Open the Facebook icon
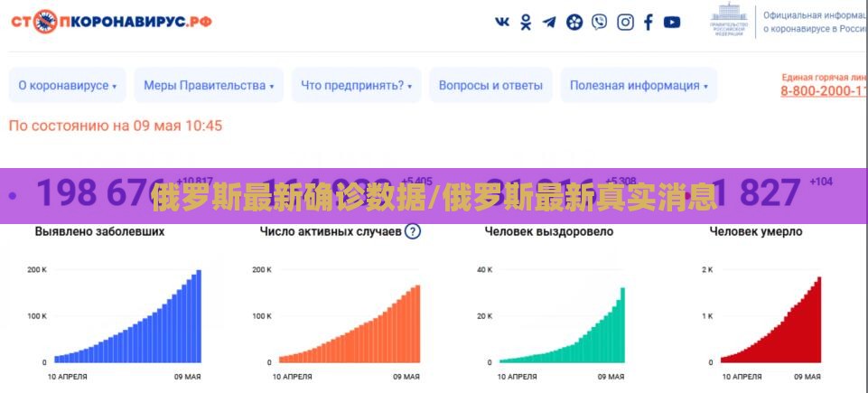 pos(649,23)
